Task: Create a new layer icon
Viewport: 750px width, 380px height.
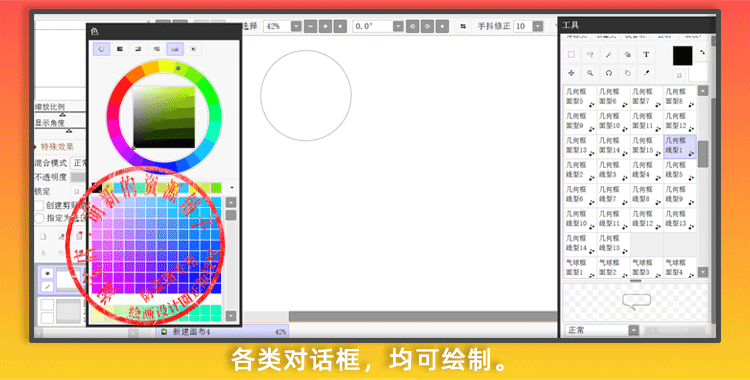Action: point(43,236)
